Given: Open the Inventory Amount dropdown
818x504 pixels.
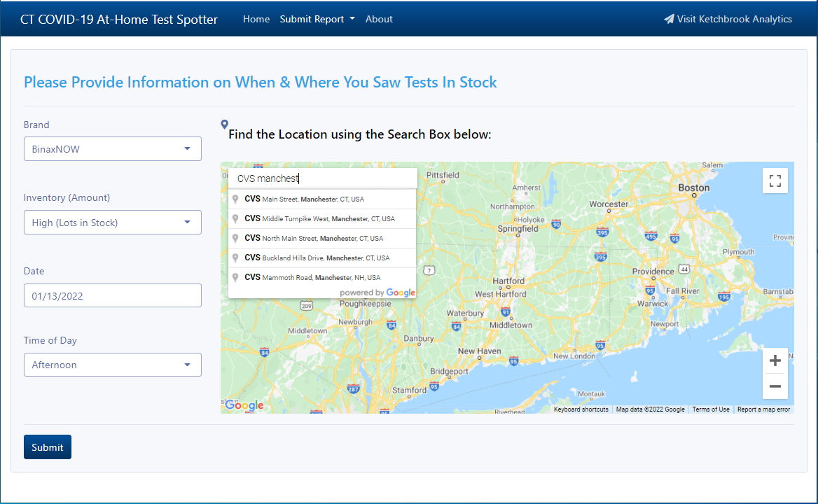Looking at the screenshot, I should [x=113, y=223].
